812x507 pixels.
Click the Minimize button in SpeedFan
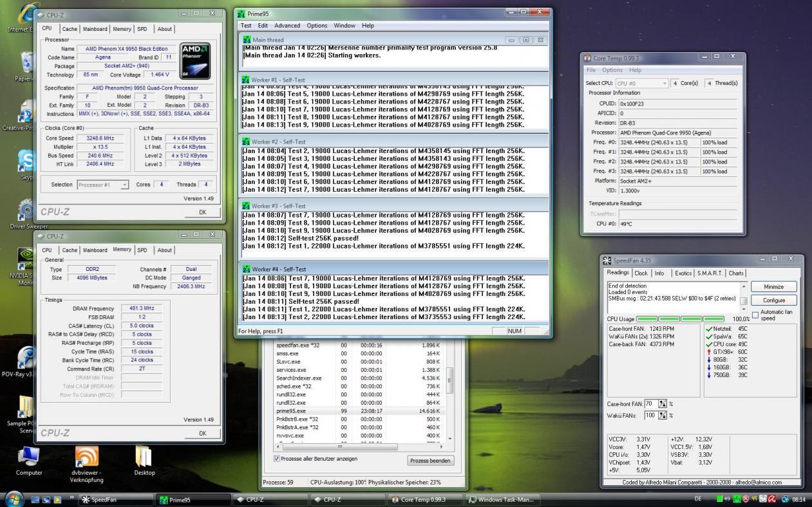coord(773,287)
